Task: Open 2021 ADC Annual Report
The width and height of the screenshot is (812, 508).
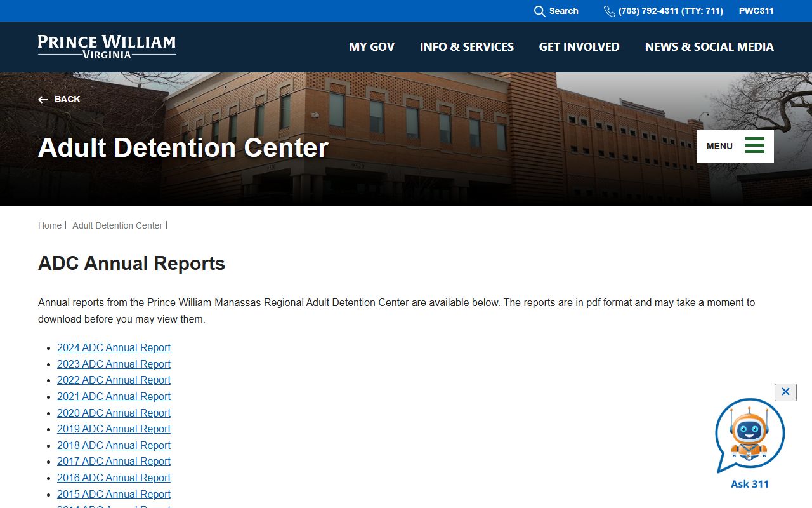Action: 114,396
